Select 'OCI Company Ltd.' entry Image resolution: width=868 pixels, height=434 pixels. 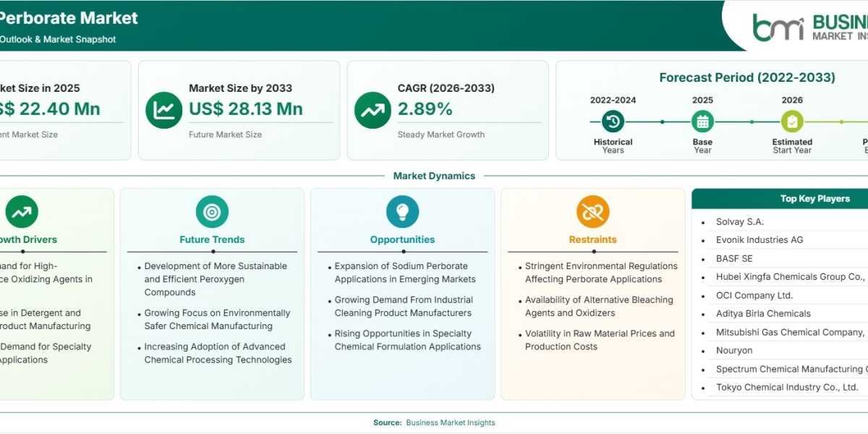point(754,295)
